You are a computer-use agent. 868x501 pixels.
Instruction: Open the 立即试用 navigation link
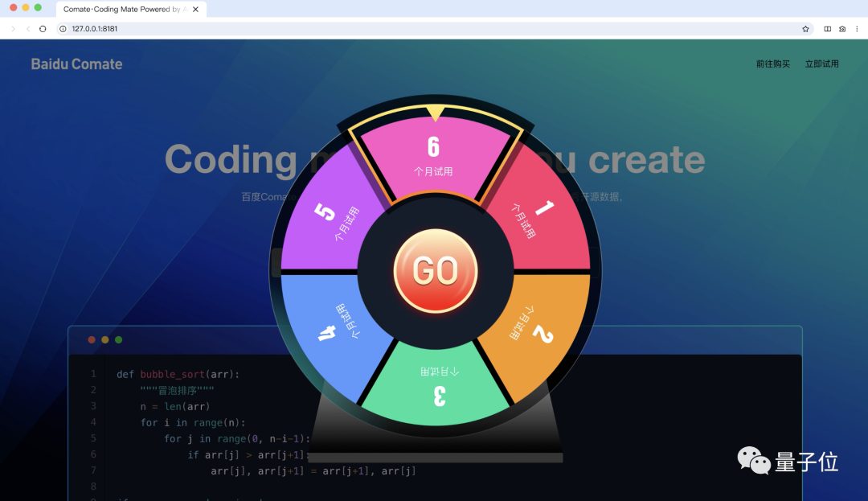[821, 64]
